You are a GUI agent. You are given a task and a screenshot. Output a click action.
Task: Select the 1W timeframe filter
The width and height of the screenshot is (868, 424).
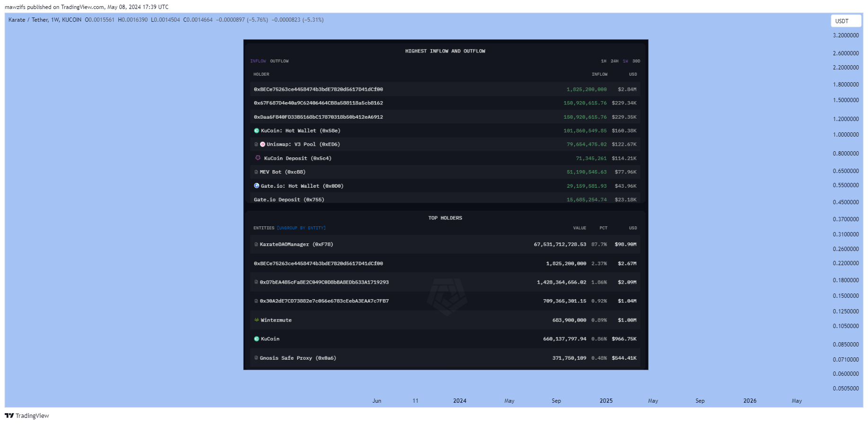[x=625, y=61]
